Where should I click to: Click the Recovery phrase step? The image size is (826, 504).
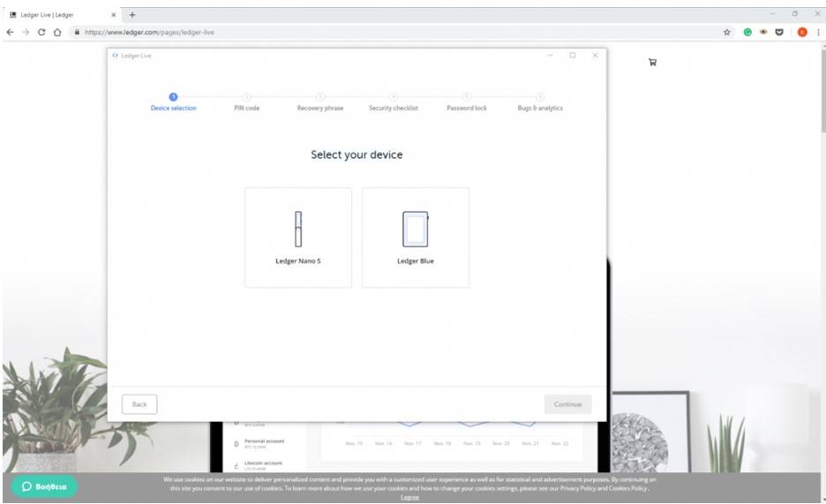point(319,102)
